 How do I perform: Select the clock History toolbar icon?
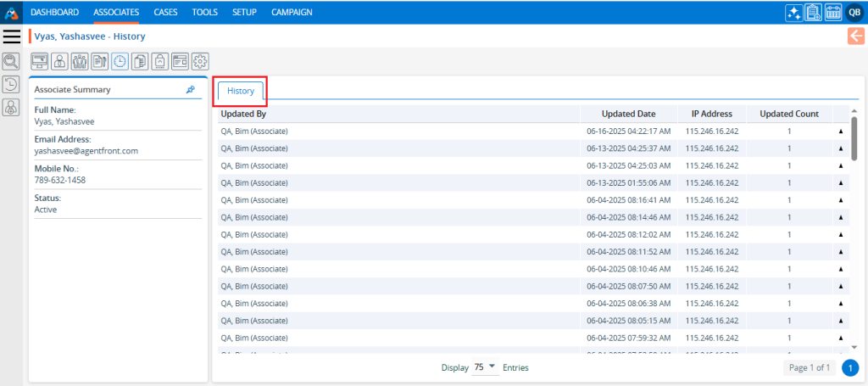pos(120,61)
